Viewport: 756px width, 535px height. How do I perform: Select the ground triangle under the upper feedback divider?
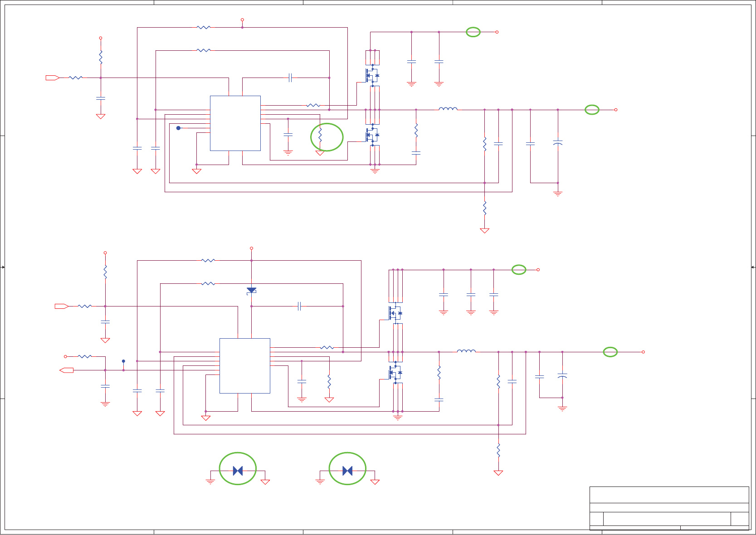coord(485,231)
